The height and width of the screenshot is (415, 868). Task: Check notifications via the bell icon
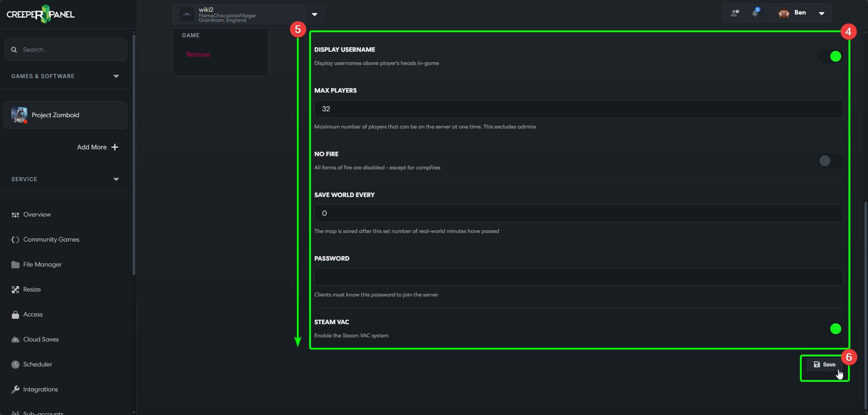(755, 13)
